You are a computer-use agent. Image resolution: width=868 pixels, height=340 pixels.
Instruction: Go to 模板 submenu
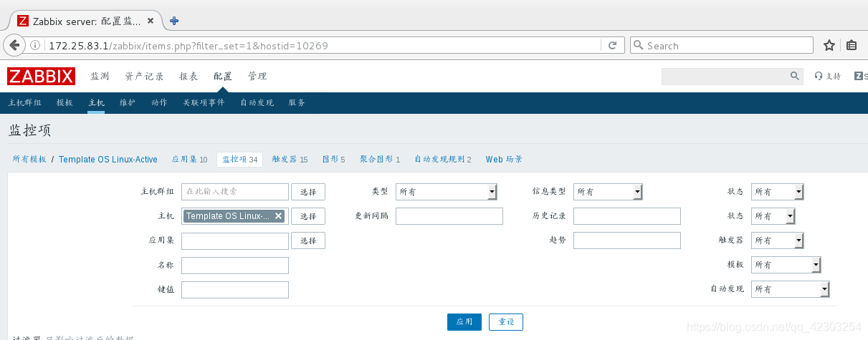click(x=65, y=102)
